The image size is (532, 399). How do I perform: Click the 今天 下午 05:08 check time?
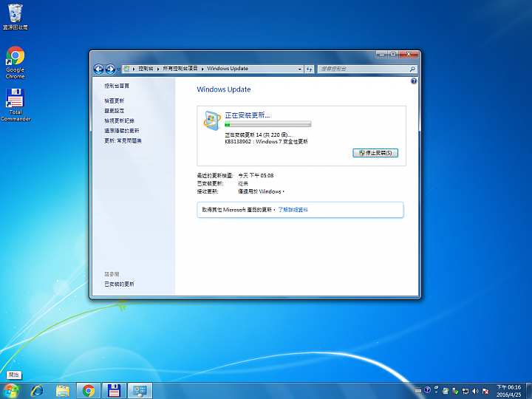256,175
